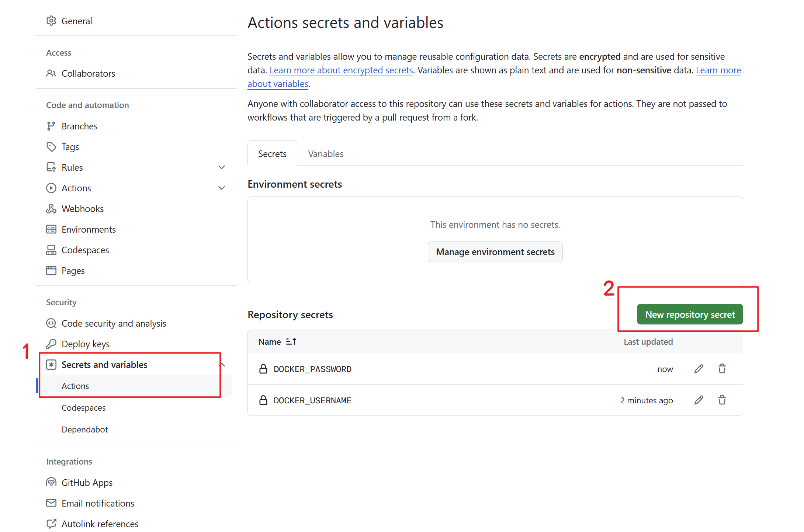
Task: Click the trash icon for DOCKER_PASSWORD
Action: (x=722, y=369)
